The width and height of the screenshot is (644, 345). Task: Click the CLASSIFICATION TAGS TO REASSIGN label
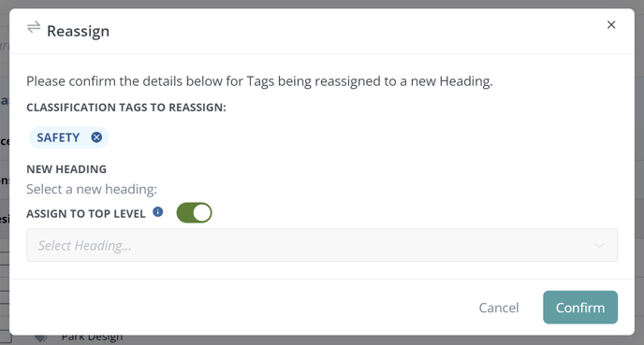[126, 108]
